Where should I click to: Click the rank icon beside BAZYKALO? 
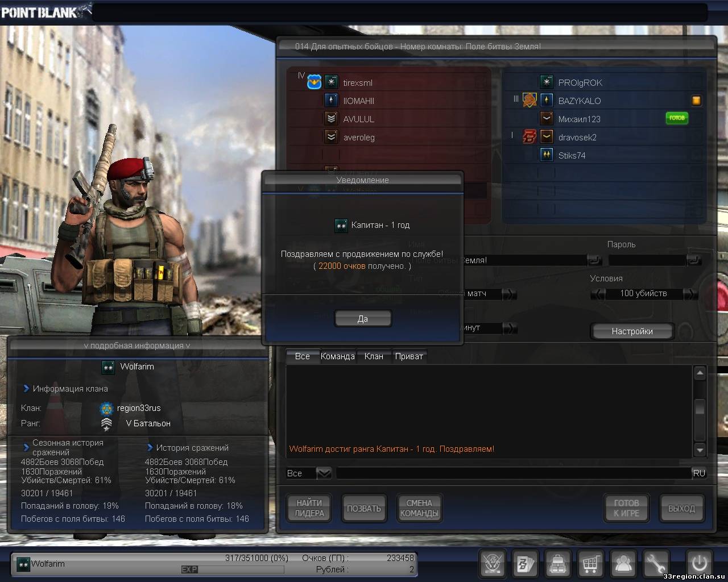tap(547, 101)
